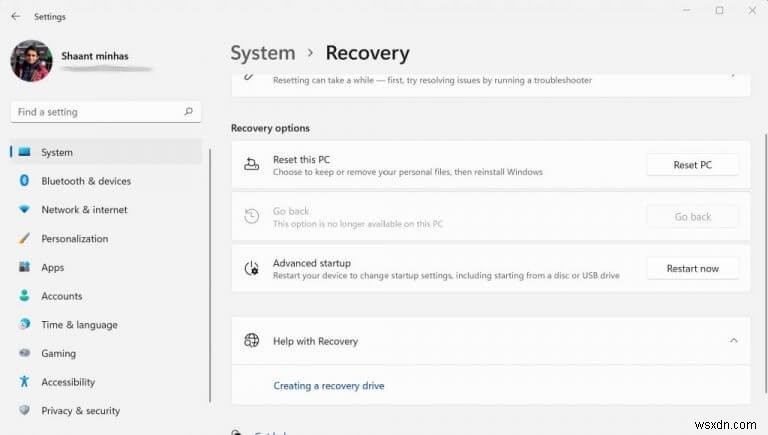The width and height of the screenshot is (768, 435).
Task: Click the Personalization paintbrush icon
Action: click(24, 238)
